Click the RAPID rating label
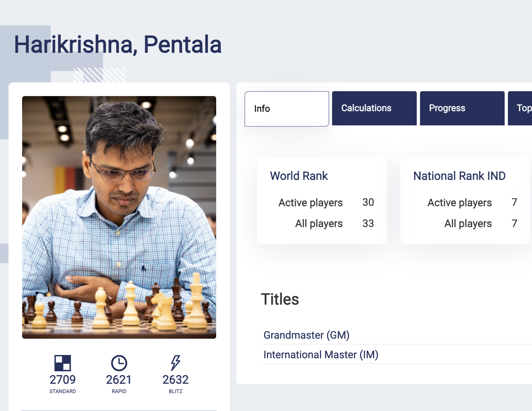 tap(119, 391)
